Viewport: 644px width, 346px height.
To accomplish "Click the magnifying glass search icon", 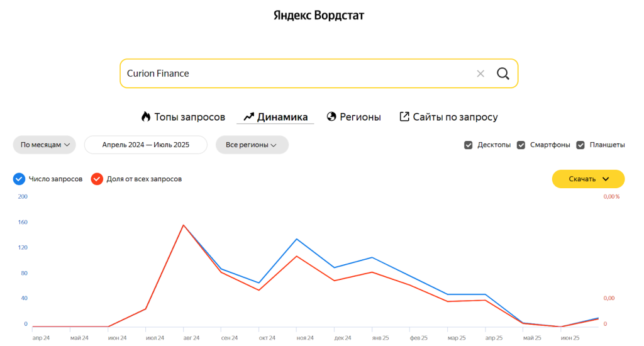I will click(502, 74).
